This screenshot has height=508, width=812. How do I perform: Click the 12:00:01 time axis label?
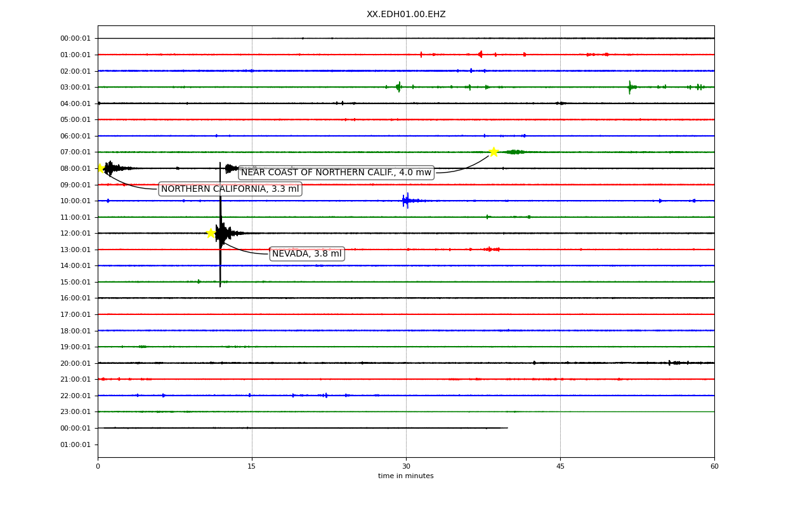tap(75, 234)
